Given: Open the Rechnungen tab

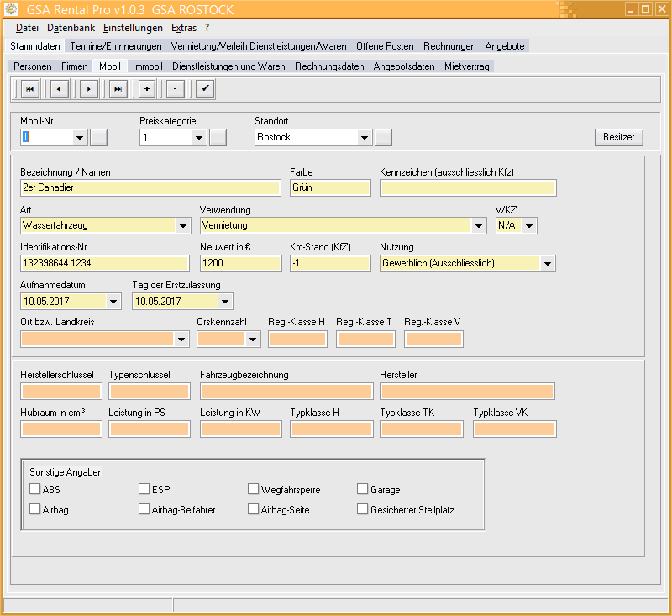Looking at the screenshot, I should tap(449, 46).
